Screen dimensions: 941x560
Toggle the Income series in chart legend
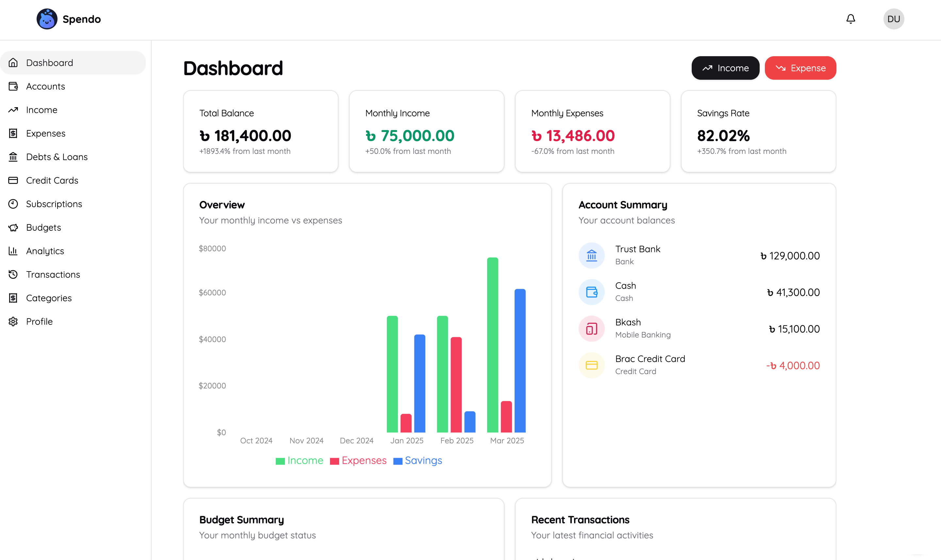pos(299,460)
